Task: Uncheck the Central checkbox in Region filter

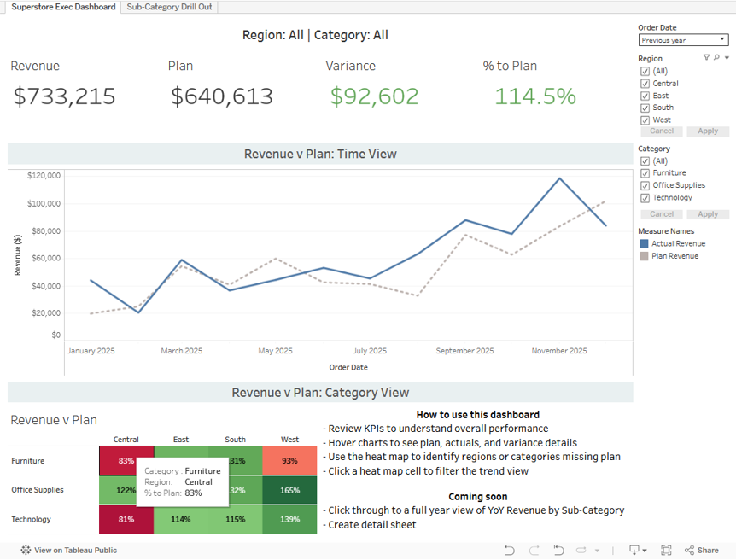Action: click(644, 84)
